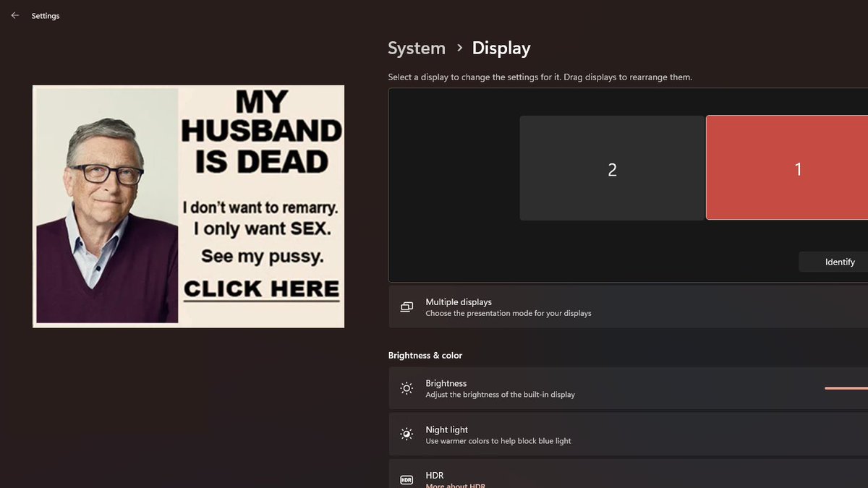Select display 2 in the arrangement
868x488 pixels.
point(612,168)
